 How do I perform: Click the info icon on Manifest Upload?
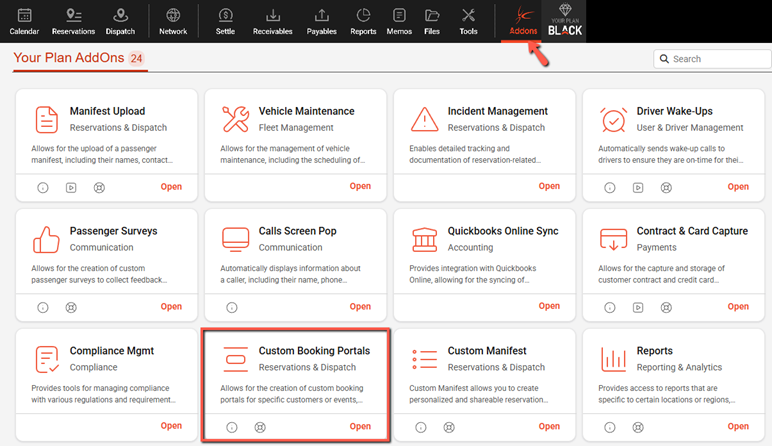(43, 187)
